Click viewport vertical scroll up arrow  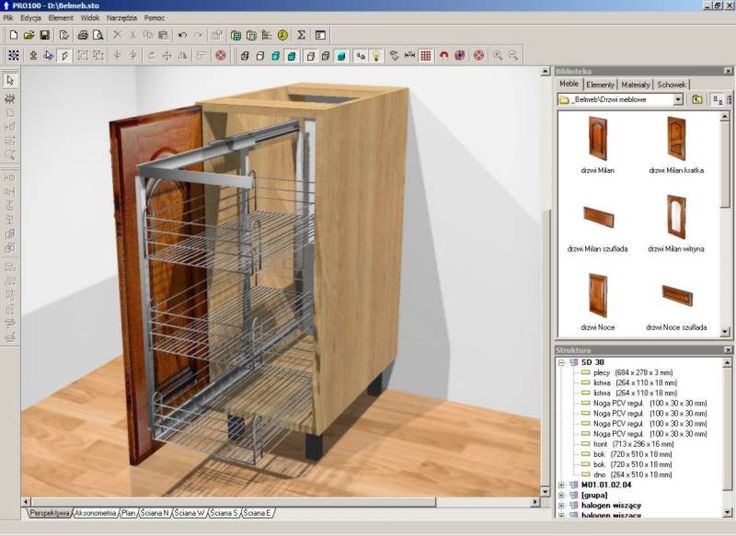point(545,71)
